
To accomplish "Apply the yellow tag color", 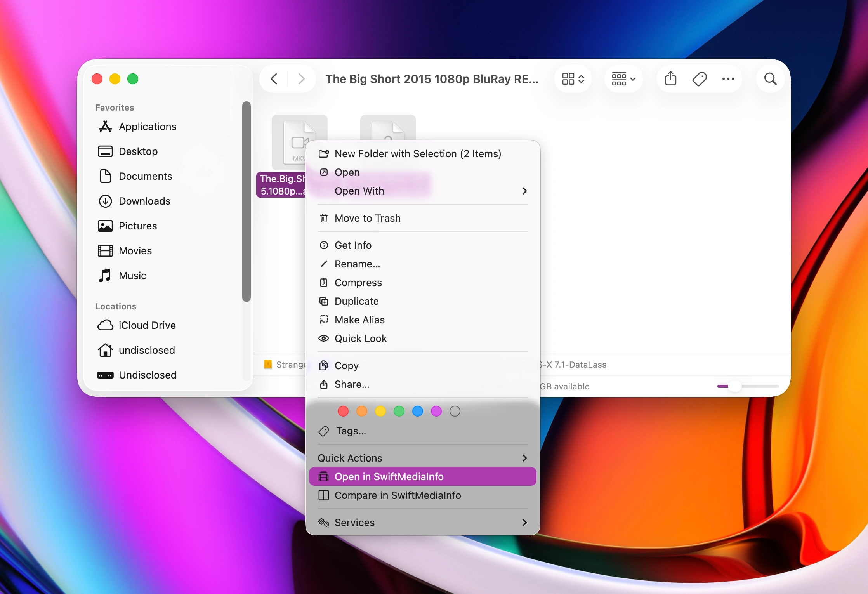I will pyautogui.click(x=380, y=411).
